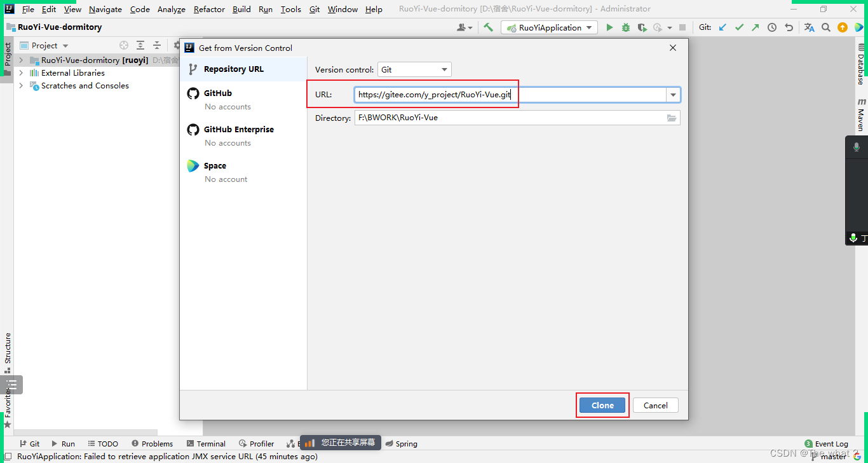Click the Clone button
Screen dimensions: 868x463
pos(602,405)
